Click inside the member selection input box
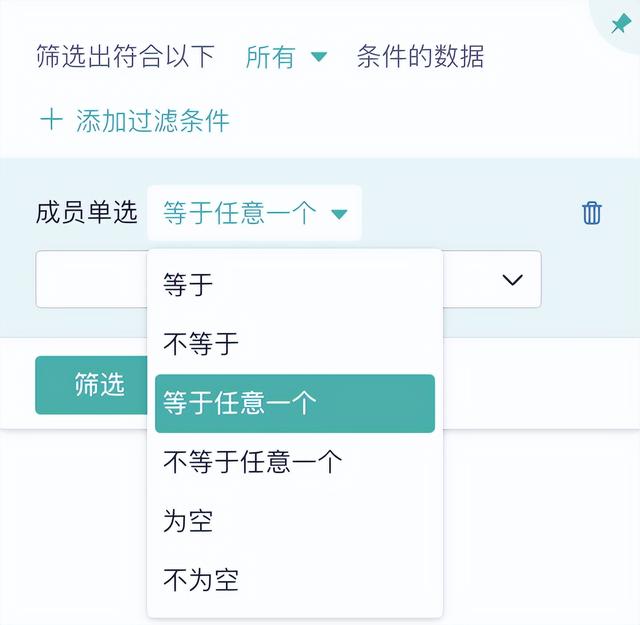640x625 pixels. coord(90,280)
